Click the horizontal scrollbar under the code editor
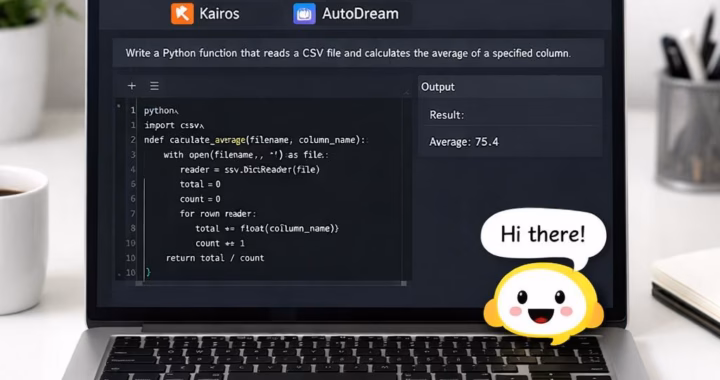The image size is (720, 380). tap(271, 284)
